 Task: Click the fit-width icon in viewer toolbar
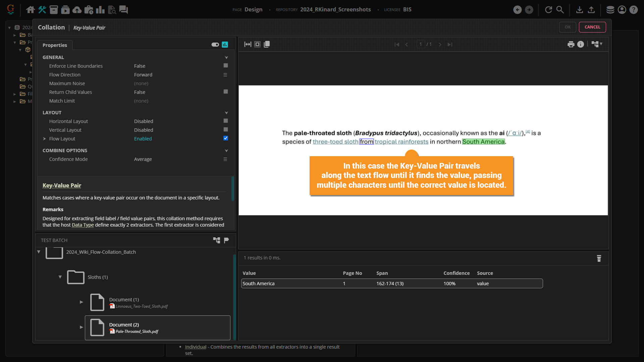click(x=248, y=44)
